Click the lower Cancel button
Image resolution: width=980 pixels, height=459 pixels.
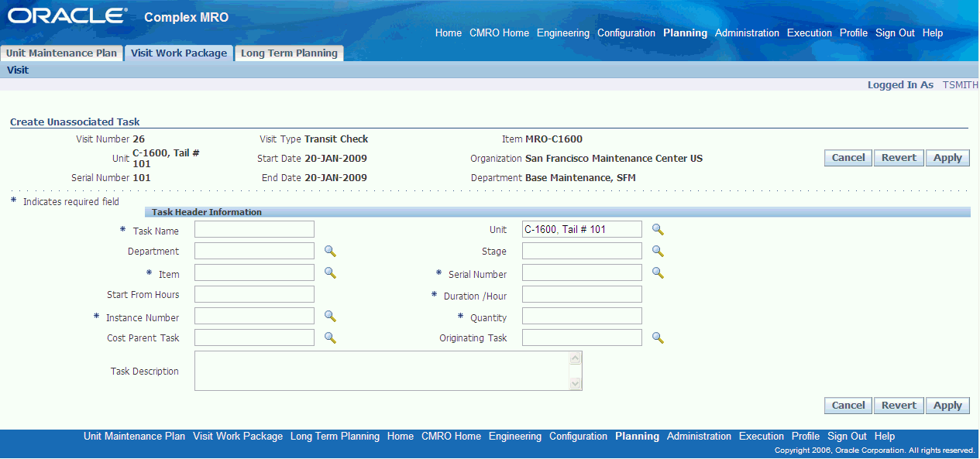[848, 406]
